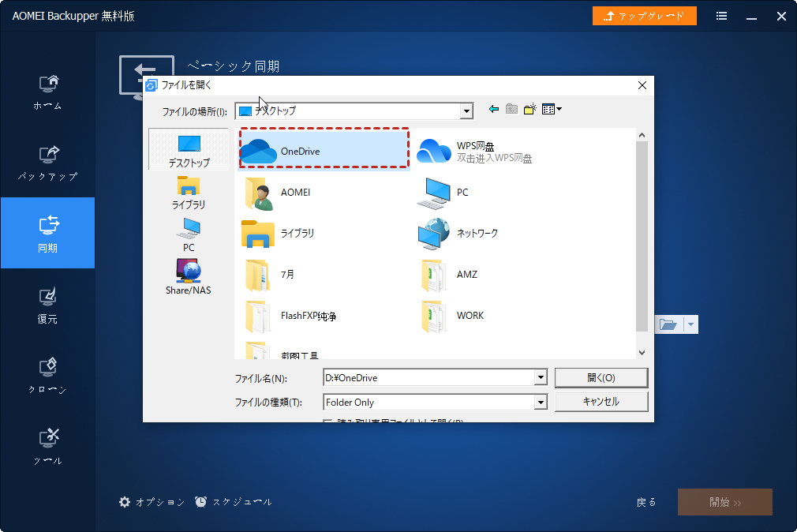This screenshot has height=532, width=797.
Task: Close the ファイルを開く dialog
Action: click(x=642, y=85)
